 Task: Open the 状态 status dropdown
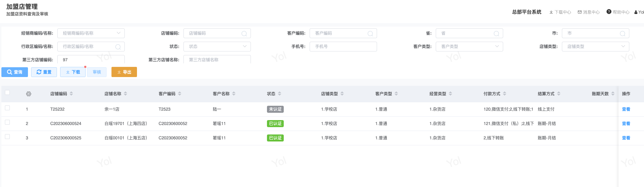tap(245, 47)
